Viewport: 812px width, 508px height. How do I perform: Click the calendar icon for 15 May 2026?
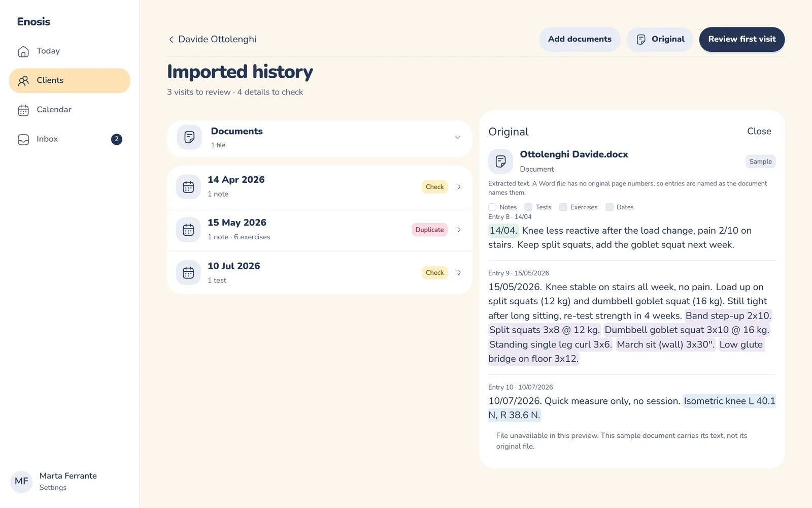(x=188, y=230)
